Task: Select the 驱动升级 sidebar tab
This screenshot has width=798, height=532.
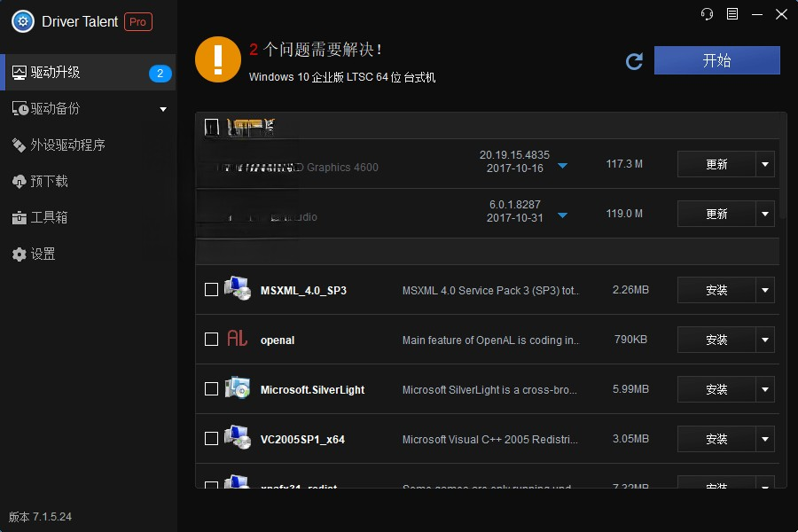Action: (x=88, y=73)
